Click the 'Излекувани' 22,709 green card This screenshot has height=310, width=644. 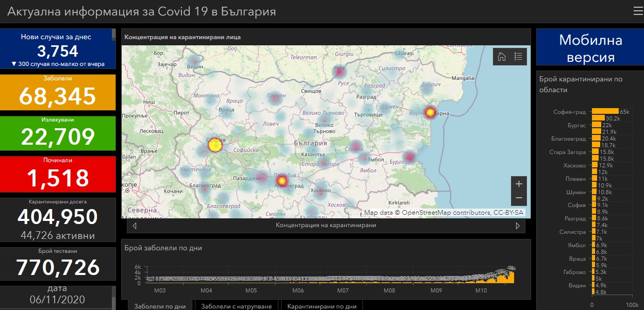pos(58,133)
